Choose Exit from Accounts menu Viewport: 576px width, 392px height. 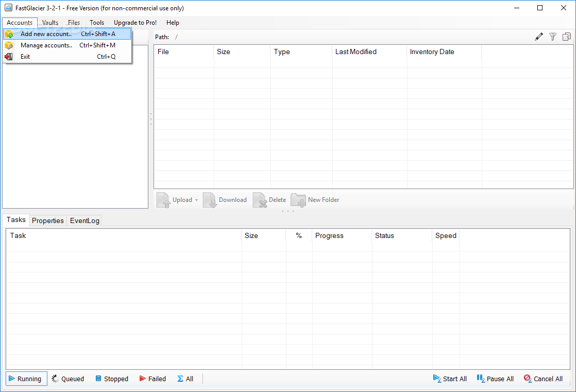click(67, 57)
